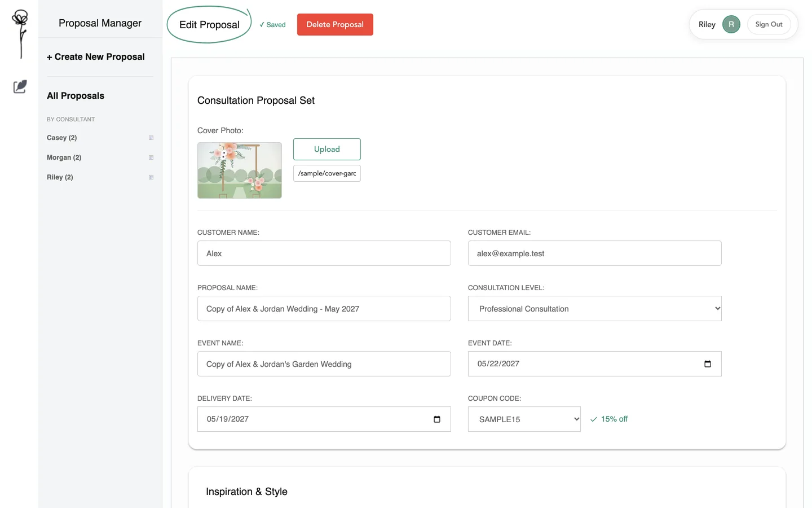The width and height of the screenshot is (812, 508).
Task: Click the Inspiration & Style heading
Action: (x=246, y=492)
